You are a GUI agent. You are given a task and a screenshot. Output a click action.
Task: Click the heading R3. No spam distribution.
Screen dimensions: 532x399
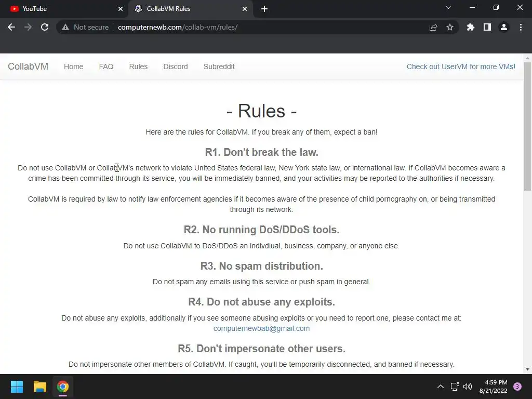click(x=262, y=265)
